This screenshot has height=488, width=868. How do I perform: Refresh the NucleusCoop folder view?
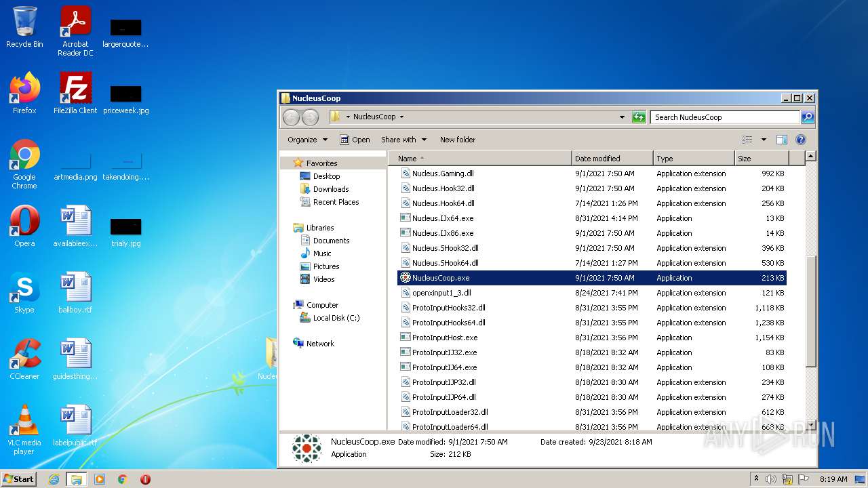tap(639, 117)
